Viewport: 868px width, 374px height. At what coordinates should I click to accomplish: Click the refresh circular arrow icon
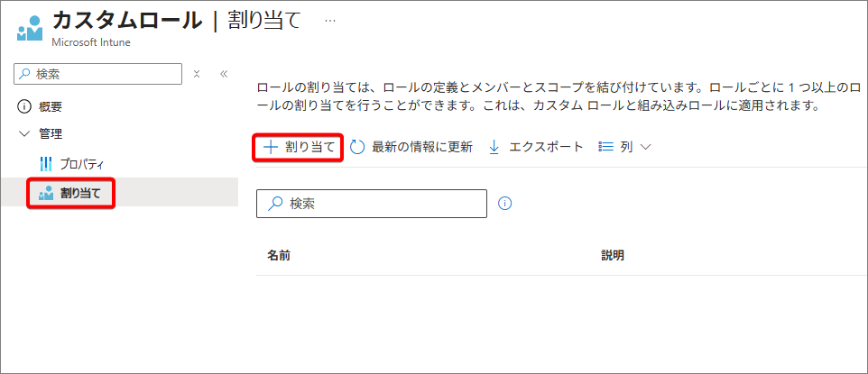coord(357,147)
